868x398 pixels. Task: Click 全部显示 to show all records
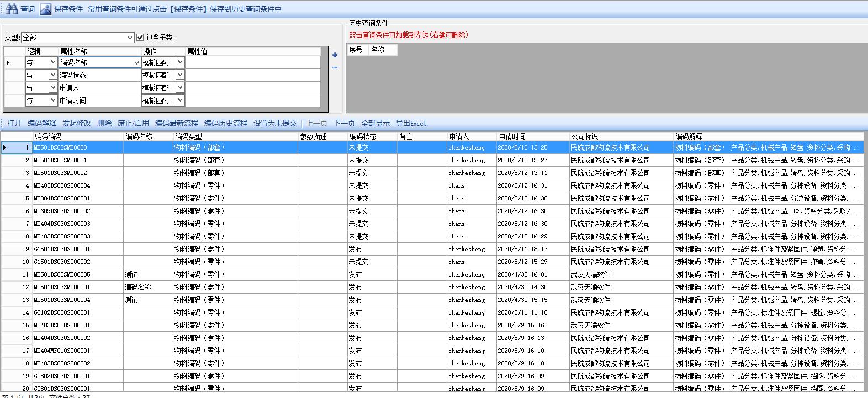(x=375, y=123)
